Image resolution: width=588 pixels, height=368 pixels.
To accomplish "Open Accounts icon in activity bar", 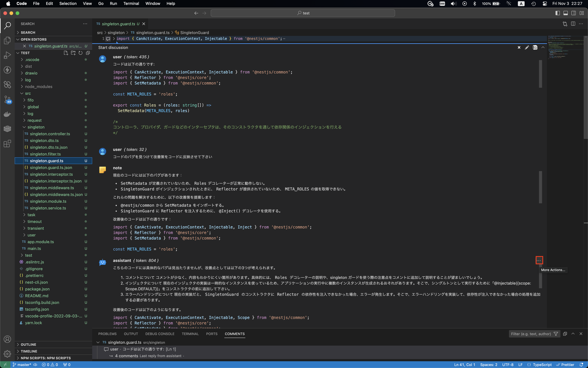I will click(x=7, y=339).
